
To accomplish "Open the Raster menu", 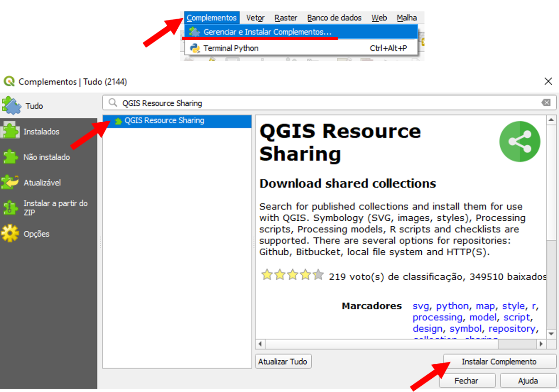I will coord(286,18).
